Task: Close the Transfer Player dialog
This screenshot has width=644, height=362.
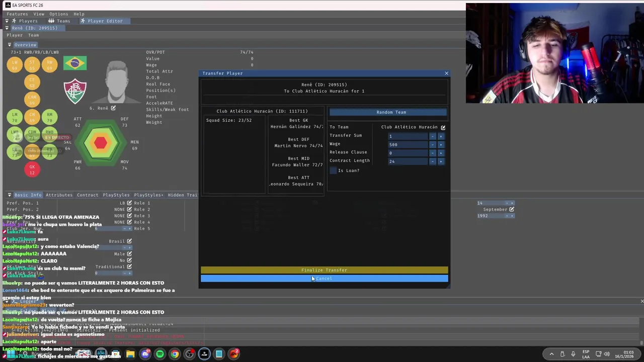Action: click(x=446, y=73)
